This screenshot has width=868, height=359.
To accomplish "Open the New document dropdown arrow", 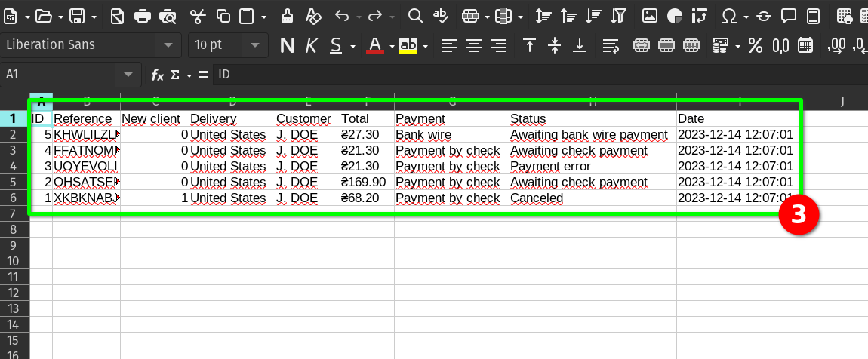I will (x=27, y=17).
